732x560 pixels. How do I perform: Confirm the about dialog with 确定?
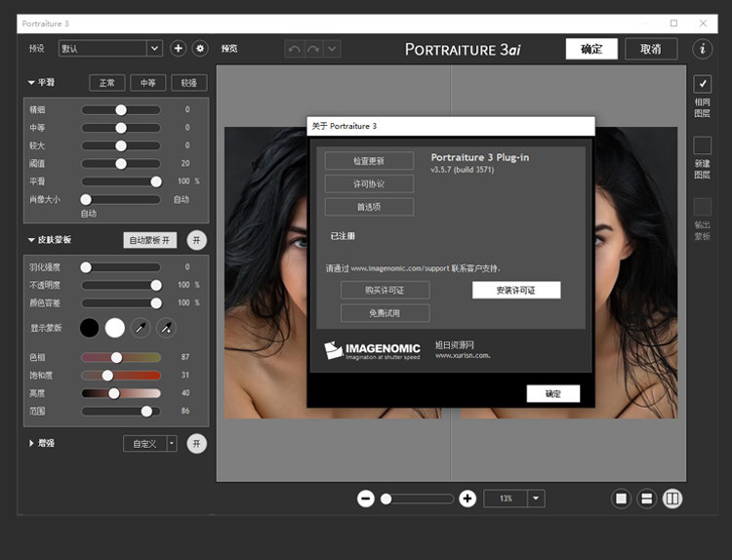[553, 393]
